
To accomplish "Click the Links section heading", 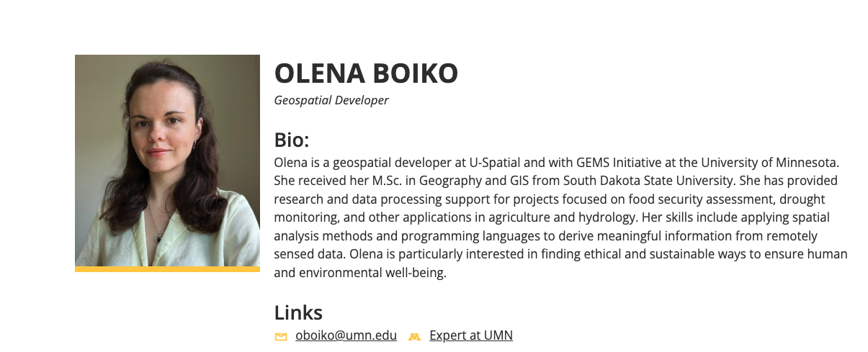I will tap(298, 312).
